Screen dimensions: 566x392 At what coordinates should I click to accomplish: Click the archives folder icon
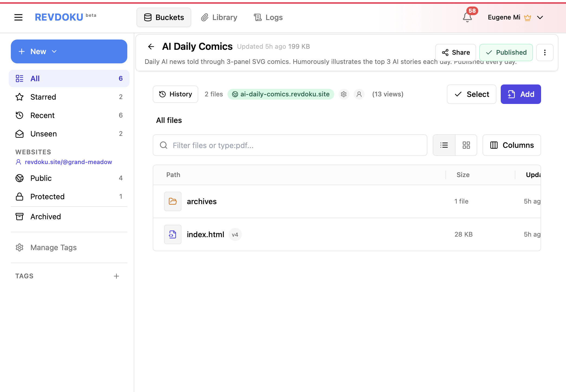tap(173, 201)
